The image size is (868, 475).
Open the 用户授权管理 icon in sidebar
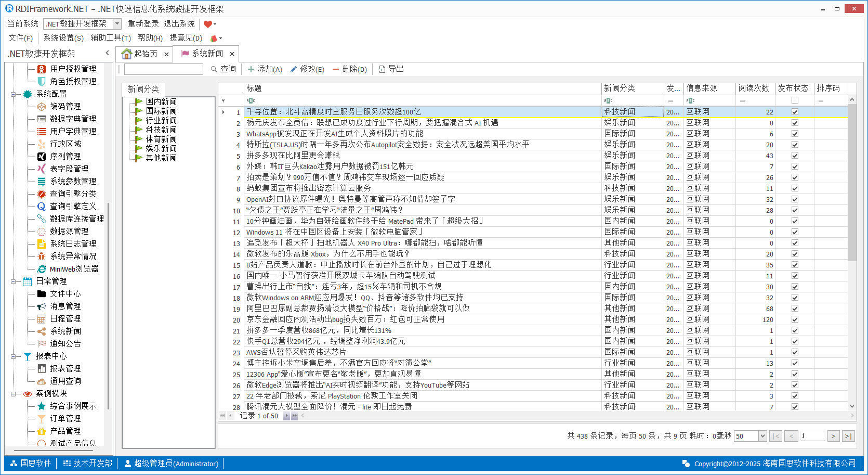pyautogui.click(x=42, y=69)
